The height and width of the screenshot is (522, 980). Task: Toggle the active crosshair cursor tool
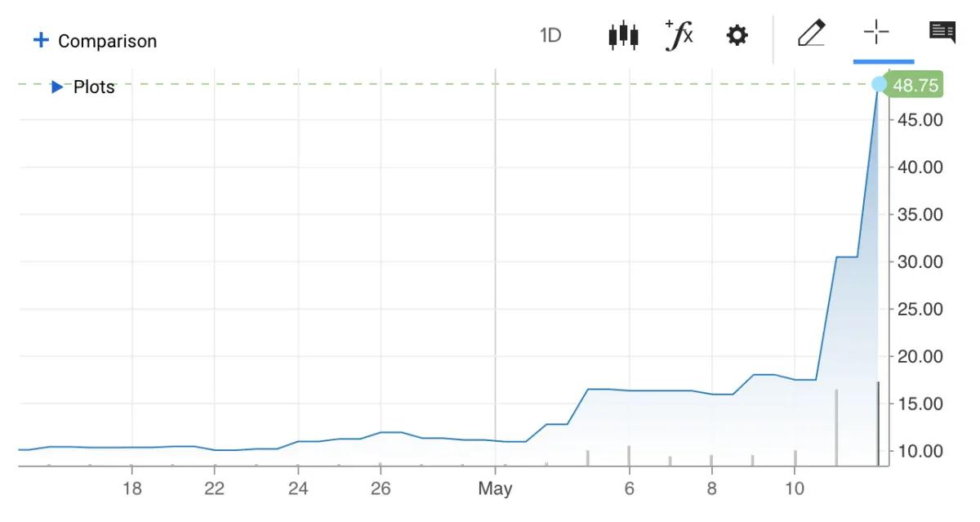point(875,33)
